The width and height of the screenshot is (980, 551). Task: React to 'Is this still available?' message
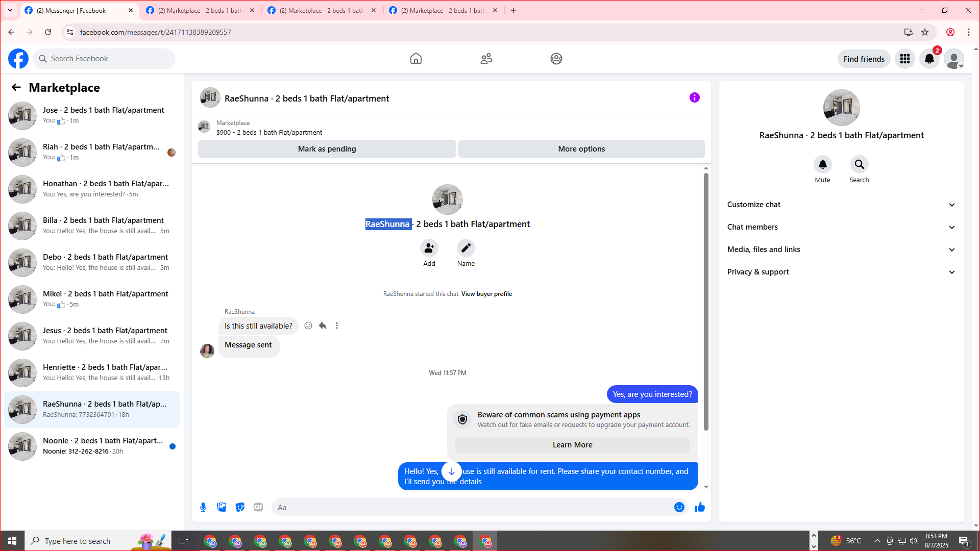[x=308, y=325]
